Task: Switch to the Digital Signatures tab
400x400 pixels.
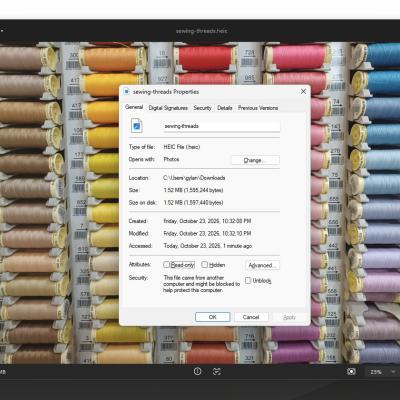Action: coord(168,108)
